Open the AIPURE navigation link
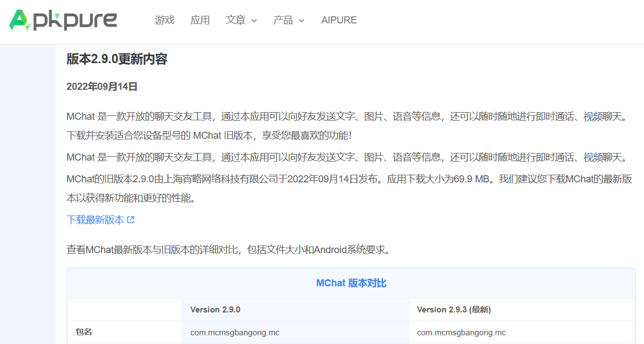Viewport: 644px width, 344px height. [339, 20]
